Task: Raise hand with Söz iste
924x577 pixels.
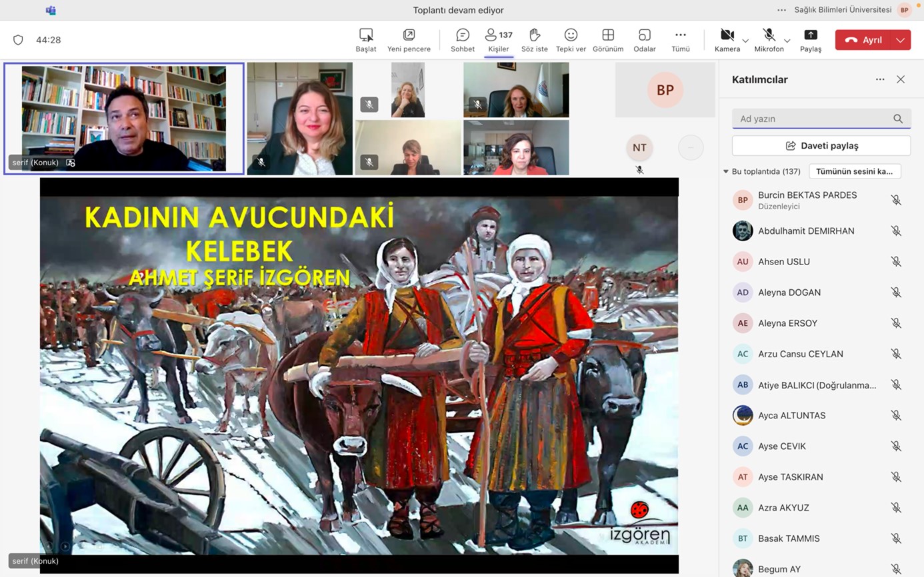Action: 534,40
